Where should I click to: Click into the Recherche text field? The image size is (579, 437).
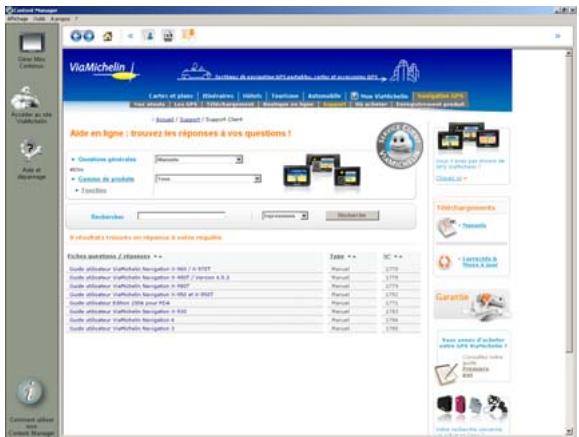pyautogui.click(x=181, y=216)
